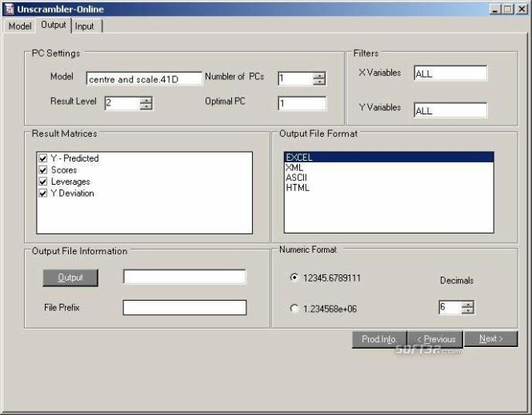
Task: Toggle the Scores checkbox
Action: [43, 170]
